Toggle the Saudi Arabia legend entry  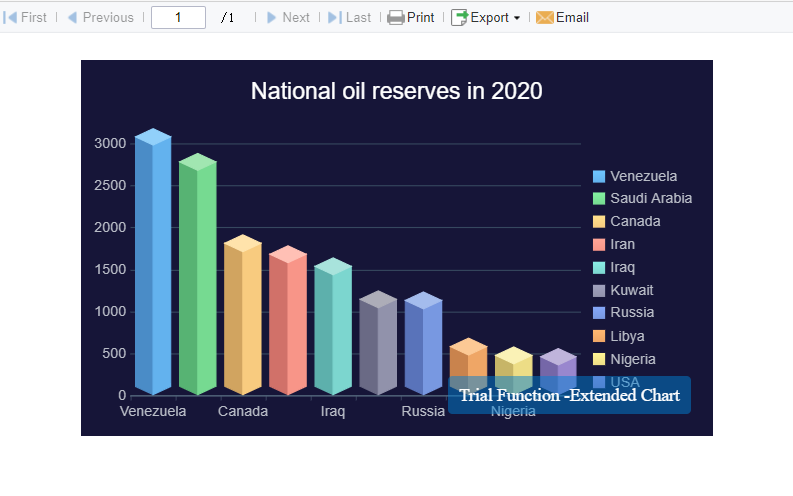click(x=642, y=198)
